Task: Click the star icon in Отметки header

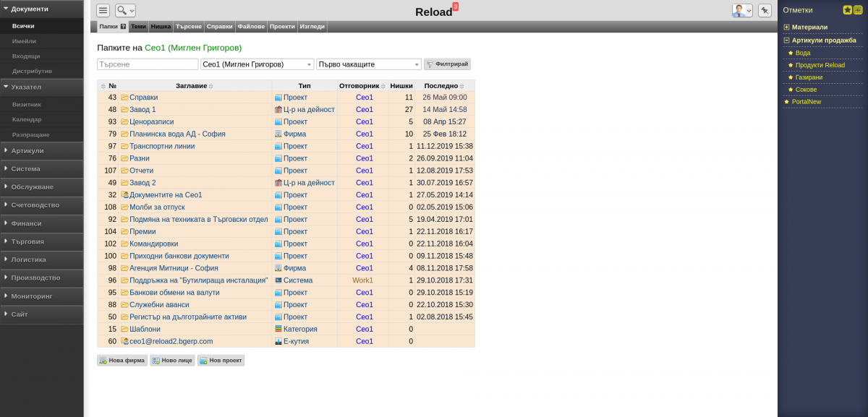Action: coord(848,10)
